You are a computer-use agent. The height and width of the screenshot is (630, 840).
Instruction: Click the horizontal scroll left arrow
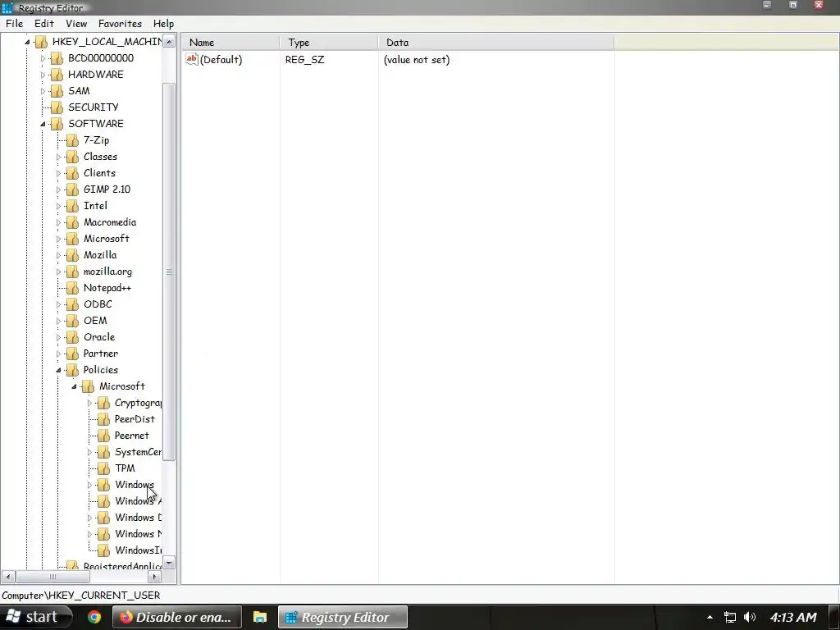coord(8,577)
